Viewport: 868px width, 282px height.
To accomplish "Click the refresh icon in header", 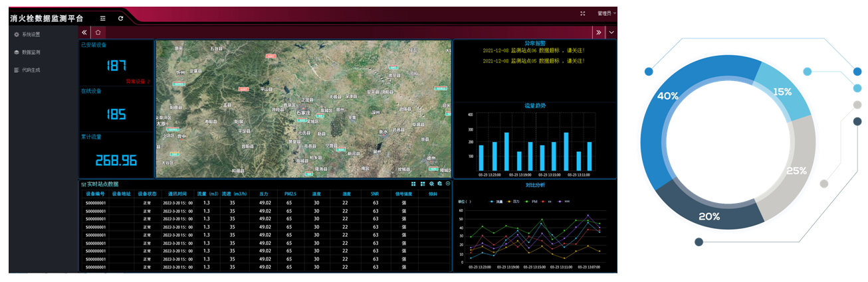I will (120, 18).
